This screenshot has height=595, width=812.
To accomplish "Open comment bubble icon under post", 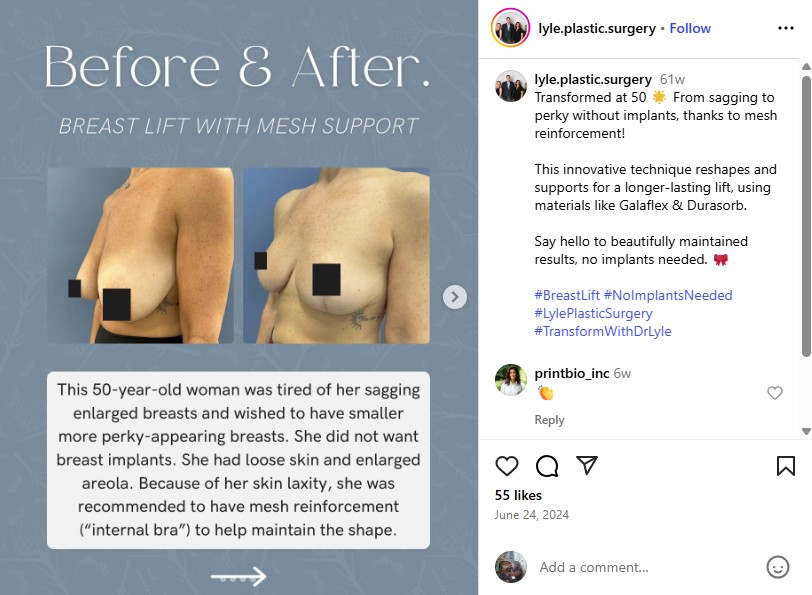I will pyautogui.click(x=547, y=466).
